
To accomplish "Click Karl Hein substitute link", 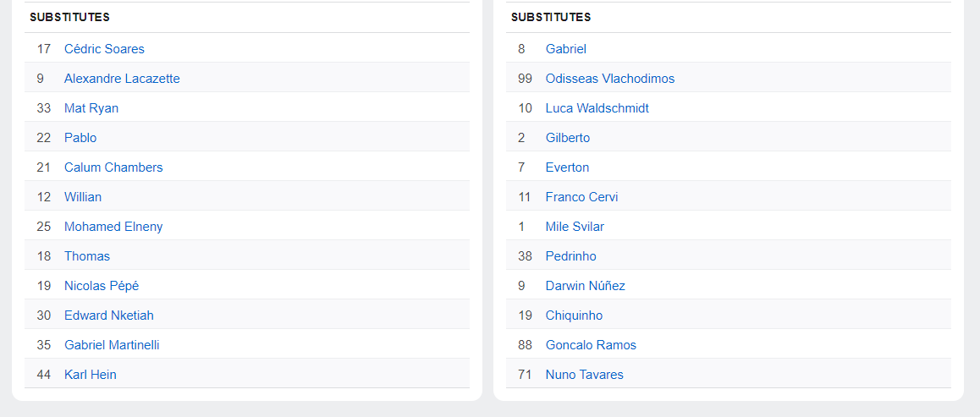I will (x=91, y=375).
